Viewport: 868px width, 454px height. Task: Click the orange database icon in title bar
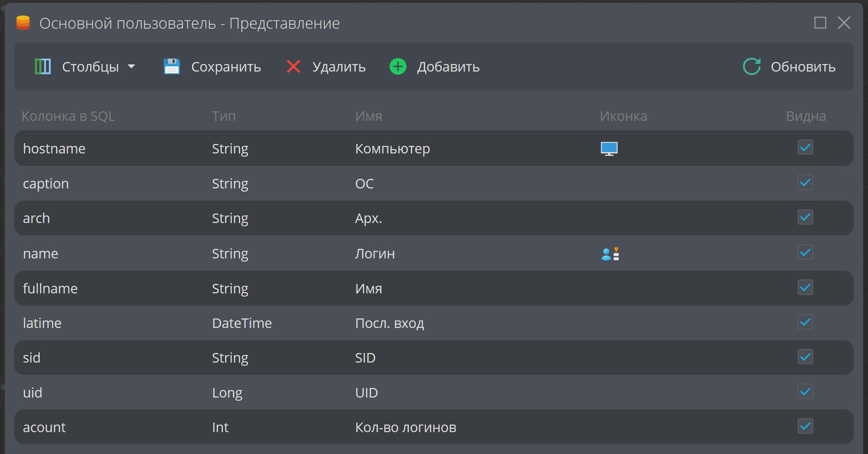point(23,23)
